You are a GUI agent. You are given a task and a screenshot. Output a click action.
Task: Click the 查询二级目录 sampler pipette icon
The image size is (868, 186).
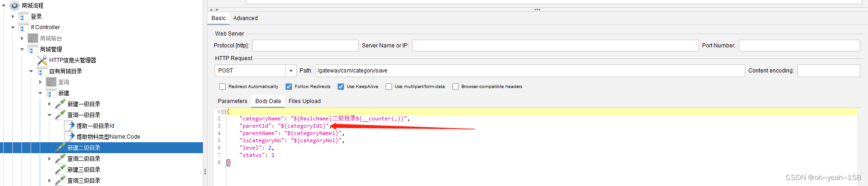pyautogui.click(x=60, y=159)
